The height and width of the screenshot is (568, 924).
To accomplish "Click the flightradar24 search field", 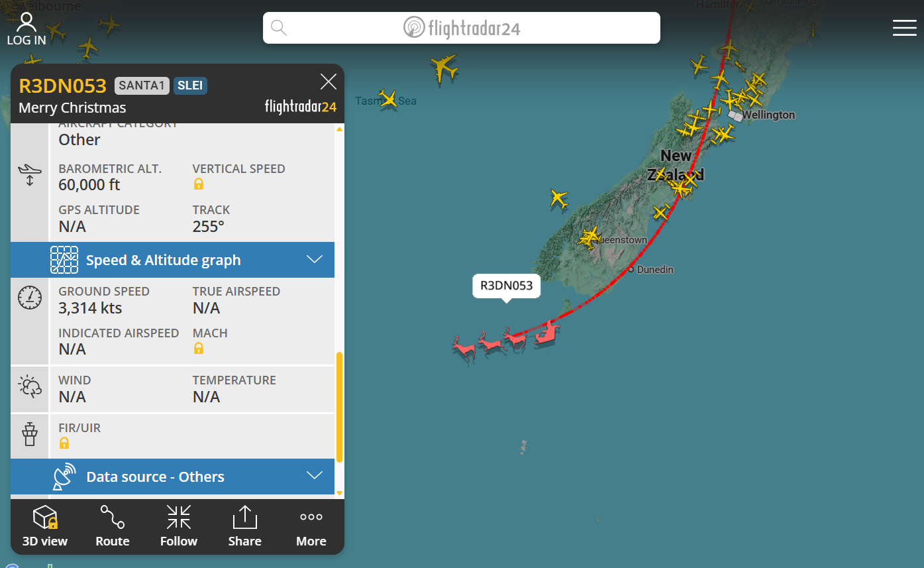I will pyautogui.click(x=462, y=28).
